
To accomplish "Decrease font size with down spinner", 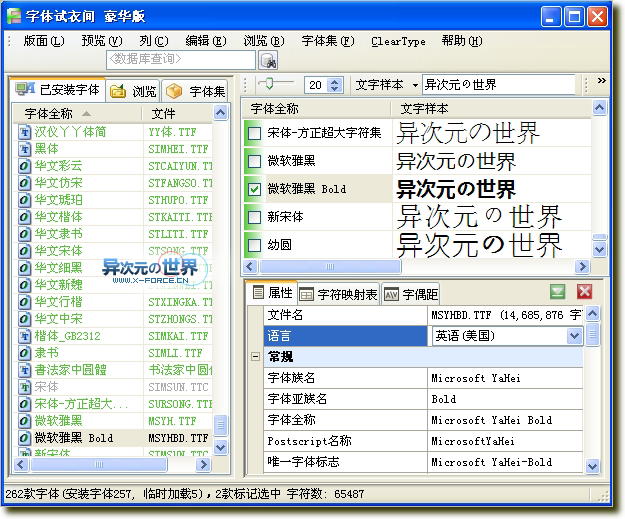I will 334,88.
